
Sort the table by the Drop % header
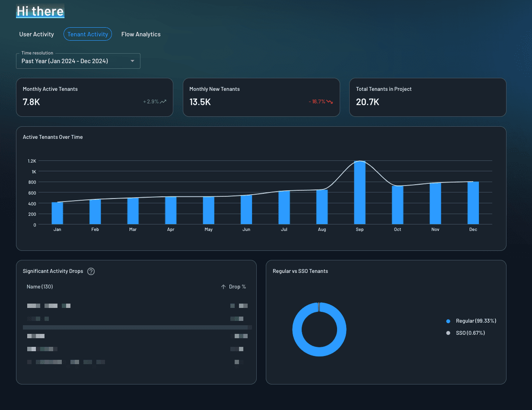(x=236, y=286)
